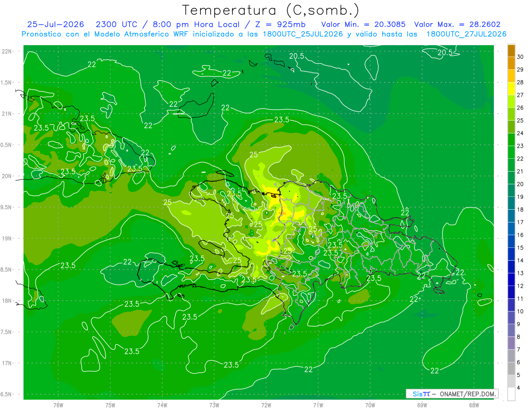Image resolution: width=532 pixels, height=411 pixels.
Task: Click the 'Temperatura (C,somb.)' title
Action: (x=271, y=10)
